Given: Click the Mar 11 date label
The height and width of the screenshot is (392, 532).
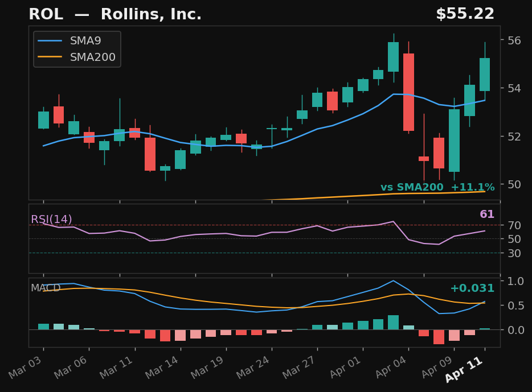Looking at the screenshot, I should pyautogui.click(x=116, y=368).
